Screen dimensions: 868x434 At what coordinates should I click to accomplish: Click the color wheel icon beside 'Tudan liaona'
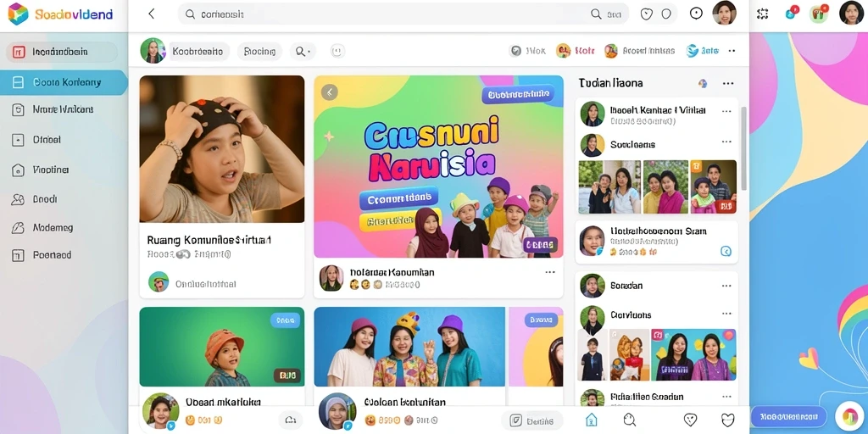[703, 84]
